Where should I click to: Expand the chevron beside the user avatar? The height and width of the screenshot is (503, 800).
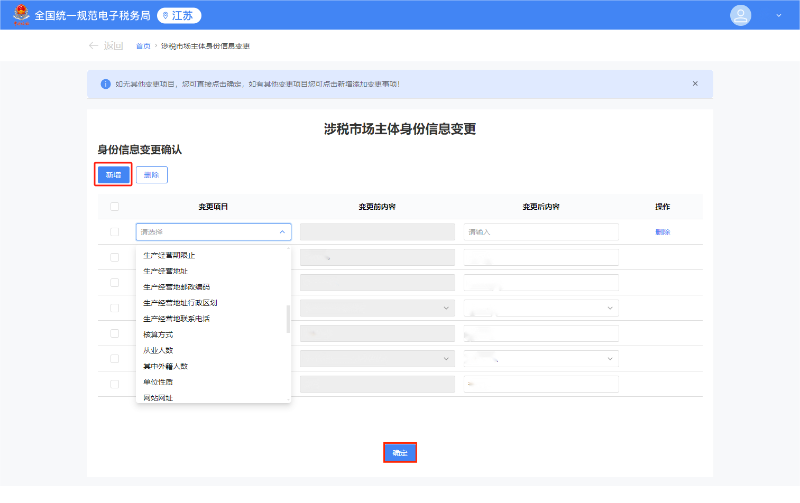779,15
